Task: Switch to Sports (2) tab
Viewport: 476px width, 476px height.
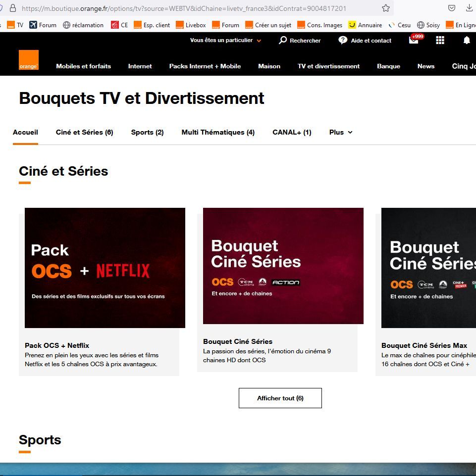Action: click(x=148, y=132)
